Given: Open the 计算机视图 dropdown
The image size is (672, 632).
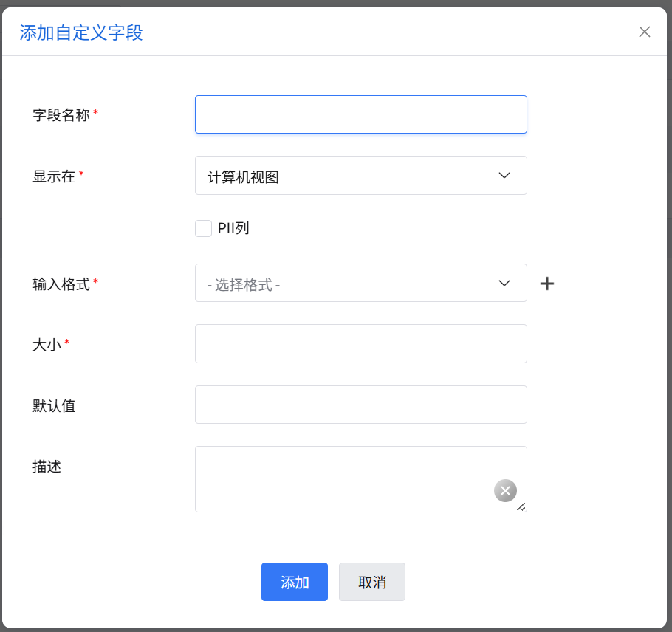Looking at the screenshot, I should 360,176.
